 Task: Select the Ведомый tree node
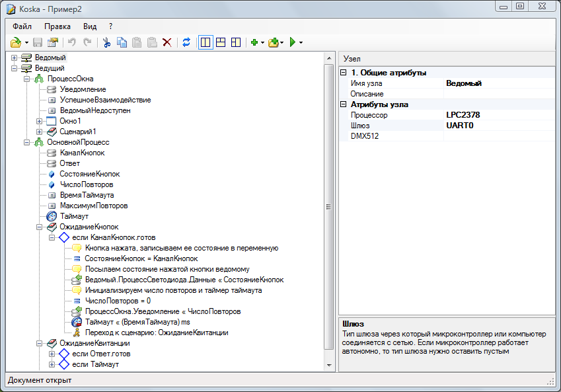[x=50, y=58]
